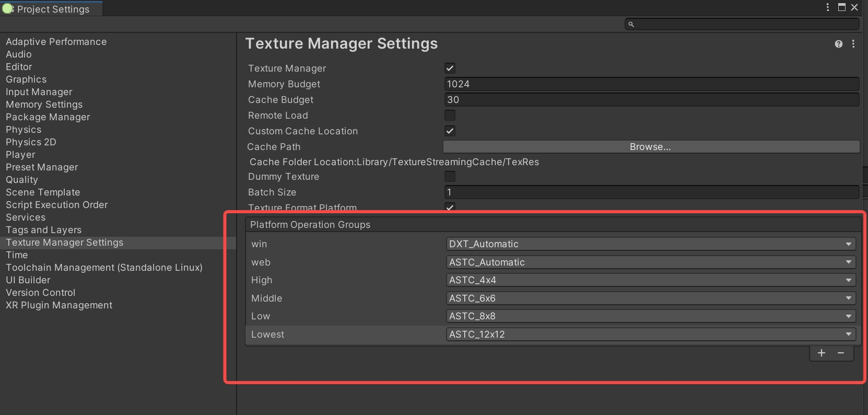Maximize the Project Settings window

coord(841,7)
